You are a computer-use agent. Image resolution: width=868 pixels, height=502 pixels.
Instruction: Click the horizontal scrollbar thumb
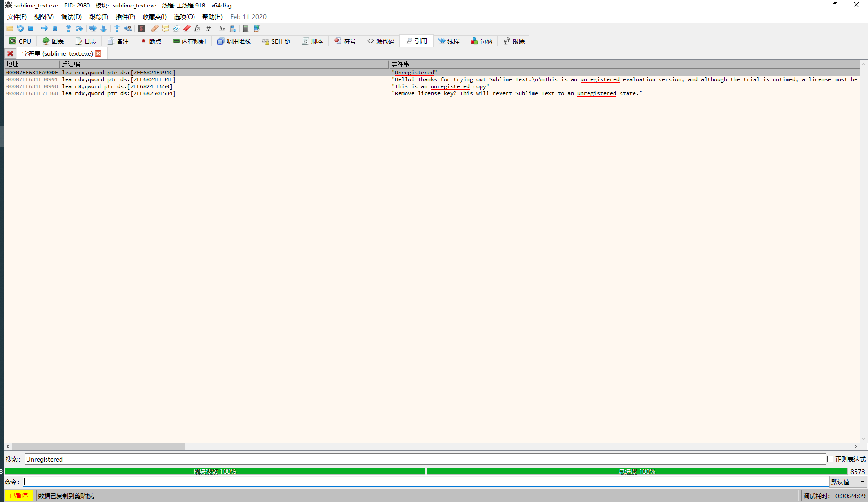pyautogui.click(x=98, y=446)
